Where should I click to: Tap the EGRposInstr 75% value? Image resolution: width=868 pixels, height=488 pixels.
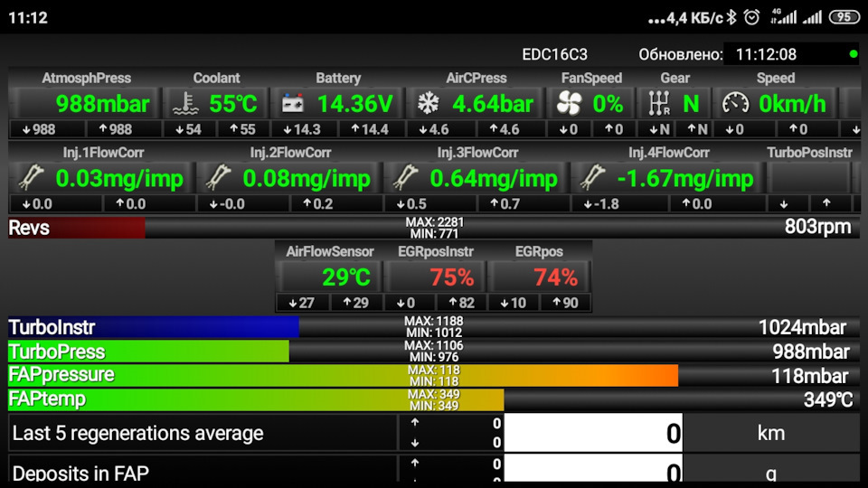pyautogui.click(x=452, y=277)
